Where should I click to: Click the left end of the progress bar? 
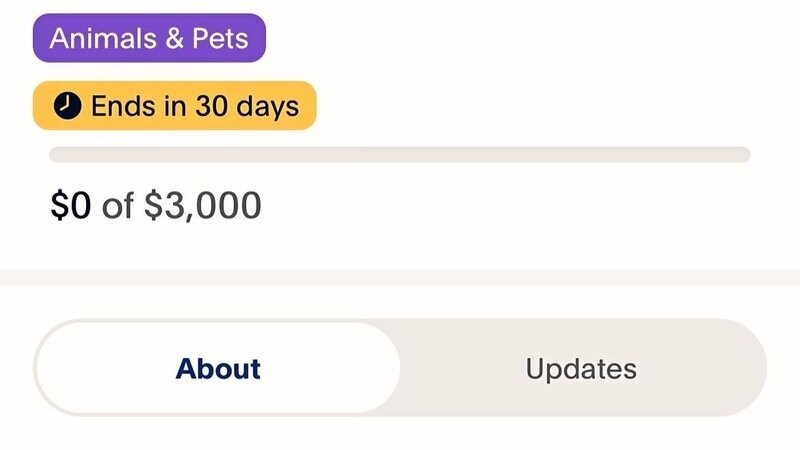click(x=56, y=154)
